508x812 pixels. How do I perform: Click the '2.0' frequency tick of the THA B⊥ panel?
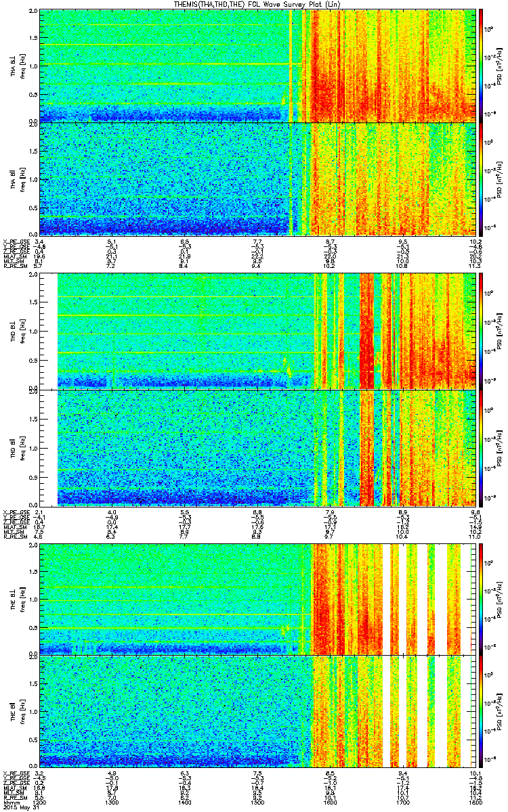34,12
